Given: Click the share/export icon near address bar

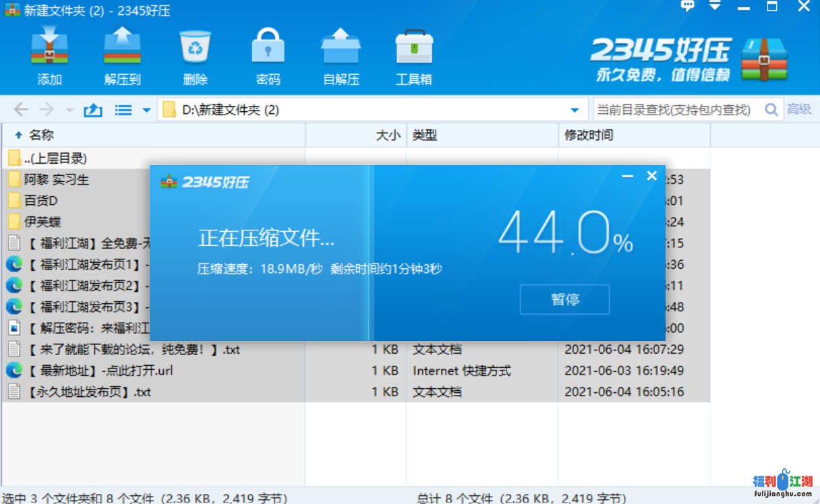Looking at the screenshot, I should (92, 110).
